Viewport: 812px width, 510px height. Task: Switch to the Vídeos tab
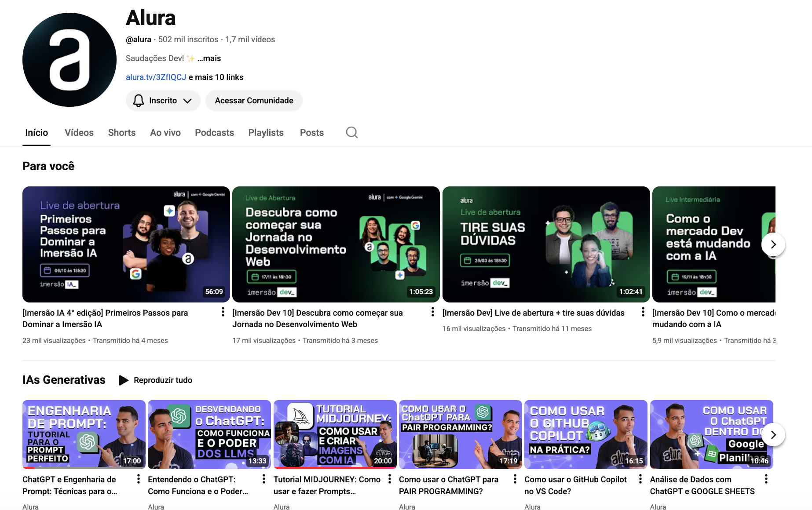[x=79, y=132]
